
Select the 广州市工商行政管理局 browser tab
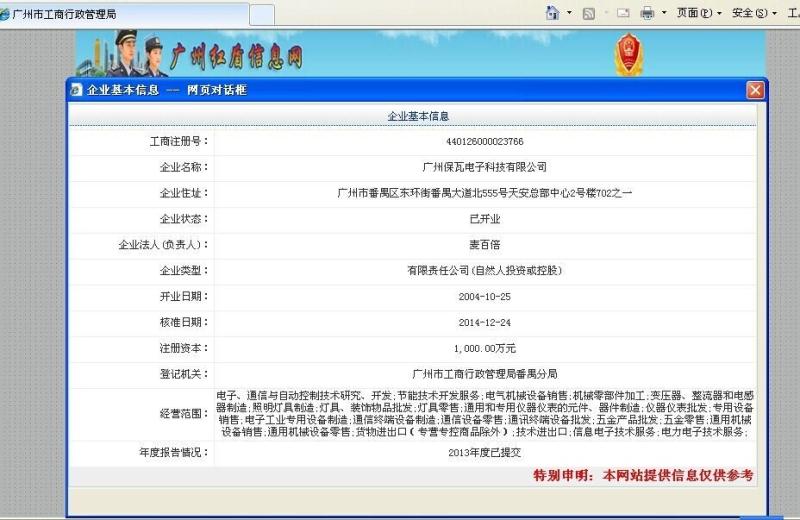pyautogui.click(x=124, y=14)
